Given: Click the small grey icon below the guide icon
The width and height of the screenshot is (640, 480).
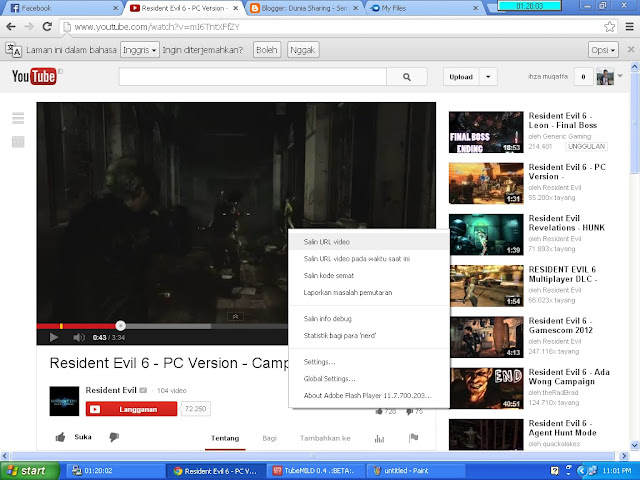Looking at the screenshot, I should pyautogui.click(x=18, y=142).
